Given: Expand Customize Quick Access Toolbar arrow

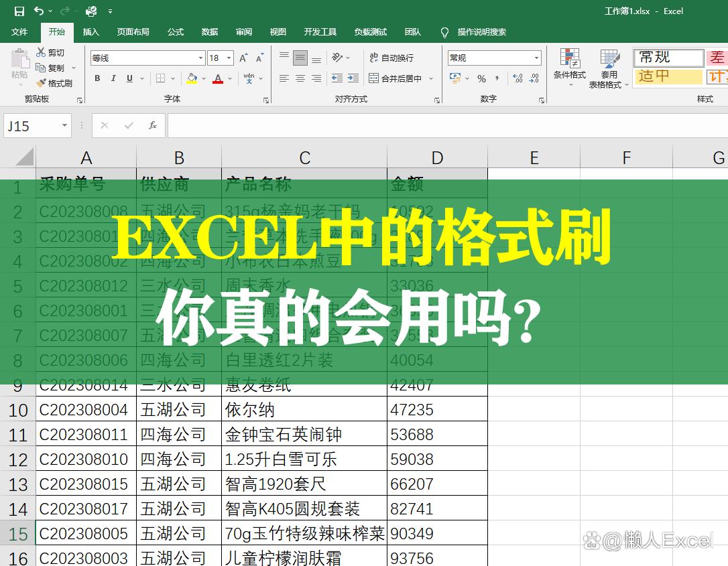Looking at the screenshot, I should 110,11.
